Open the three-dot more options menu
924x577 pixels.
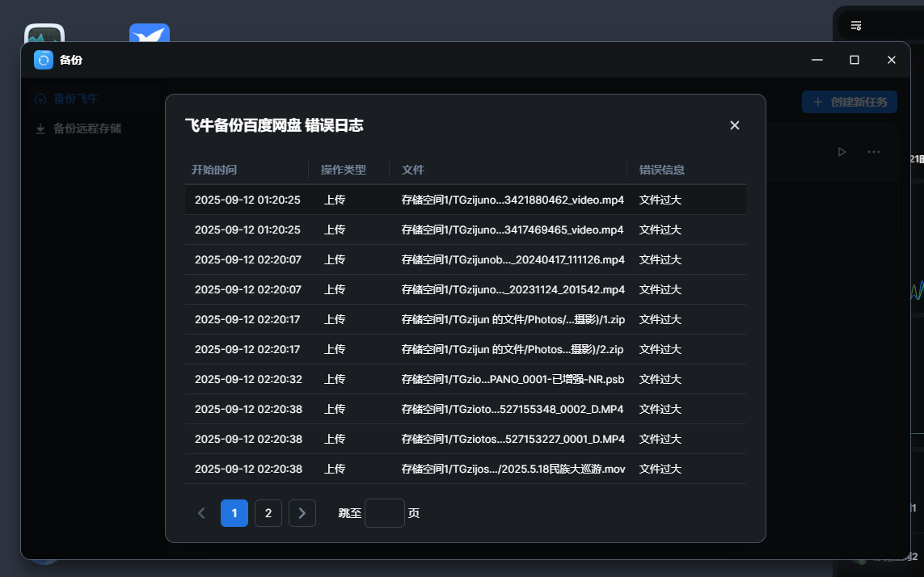pyautogui.click(x=873, y=152)
